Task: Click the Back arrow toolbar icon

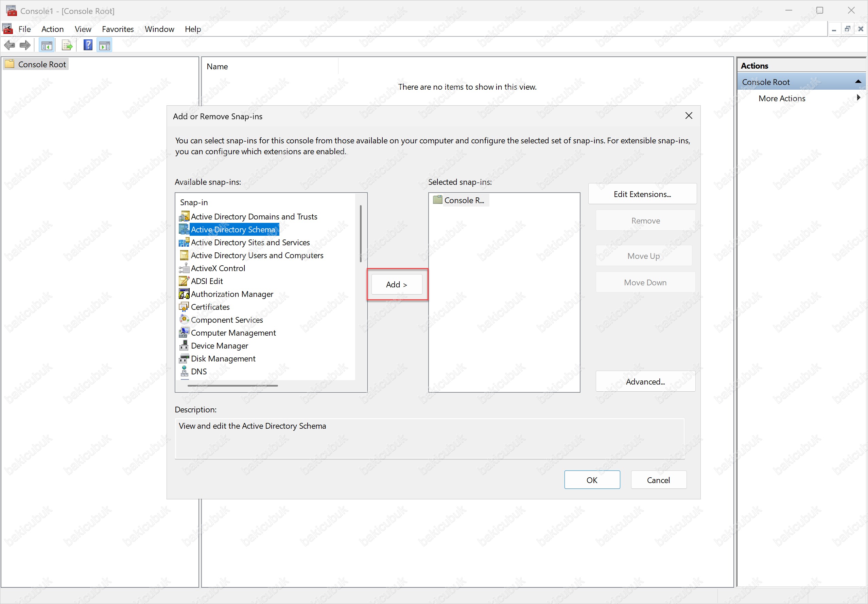Action: click(x=10, y=46)
